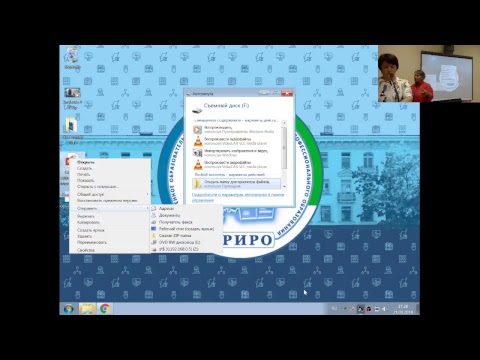Choose the Windows Media Player play option in AutoPlay
The height and width of the screenshot is (360, 480).
(237, 130)
